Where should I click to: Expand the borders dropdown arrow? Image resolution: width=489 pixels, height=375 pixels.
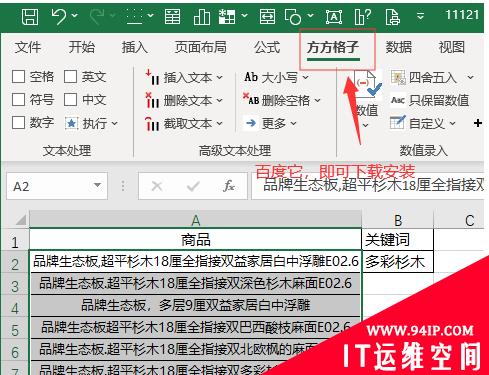click(151, 15)
